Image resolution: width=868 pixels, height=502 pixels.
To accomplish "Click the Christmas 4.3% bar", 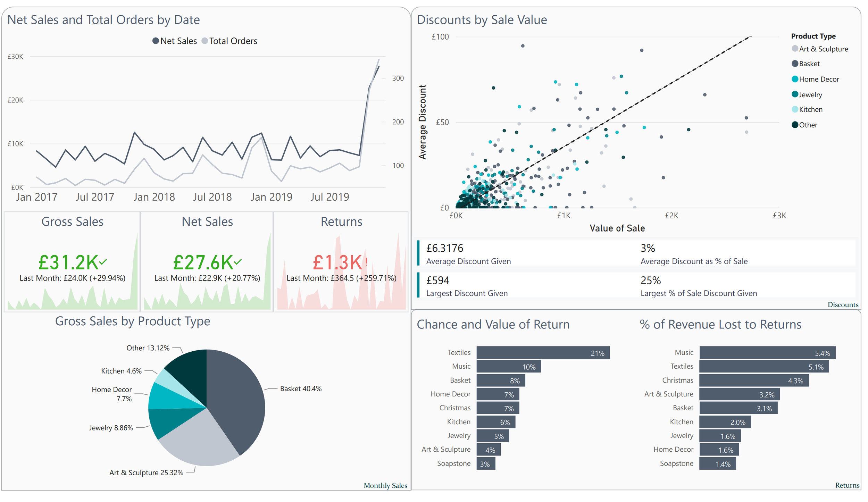I will [x=753, y=380].
